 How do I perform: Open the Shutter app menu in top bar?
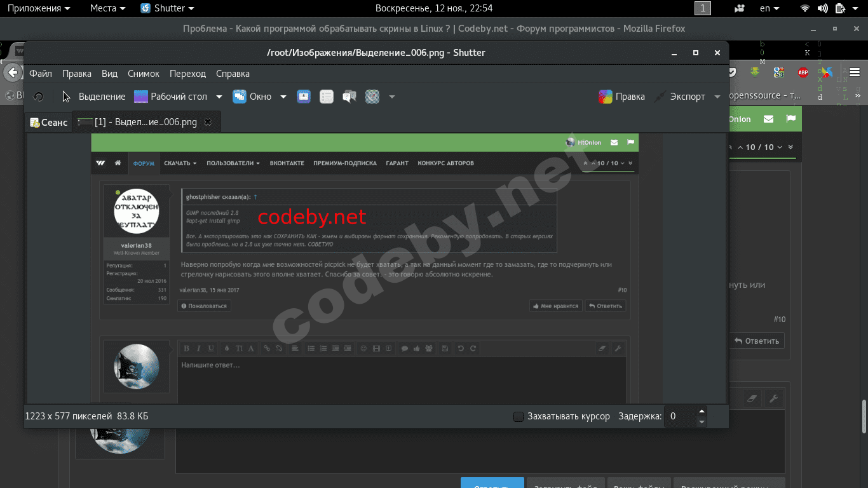[167, 8]
